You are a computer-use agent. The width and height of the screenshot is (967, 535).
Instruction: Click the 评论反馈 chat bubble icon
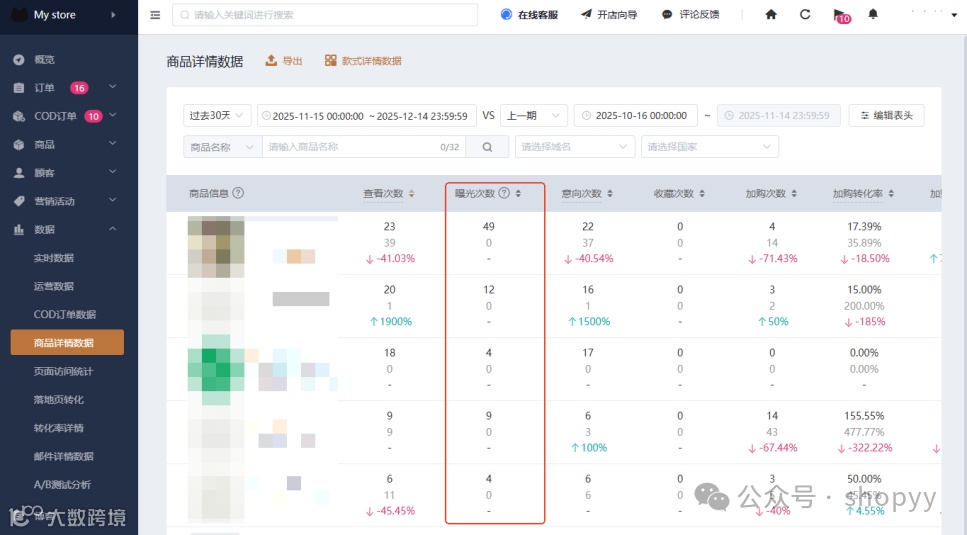[667, 14]
